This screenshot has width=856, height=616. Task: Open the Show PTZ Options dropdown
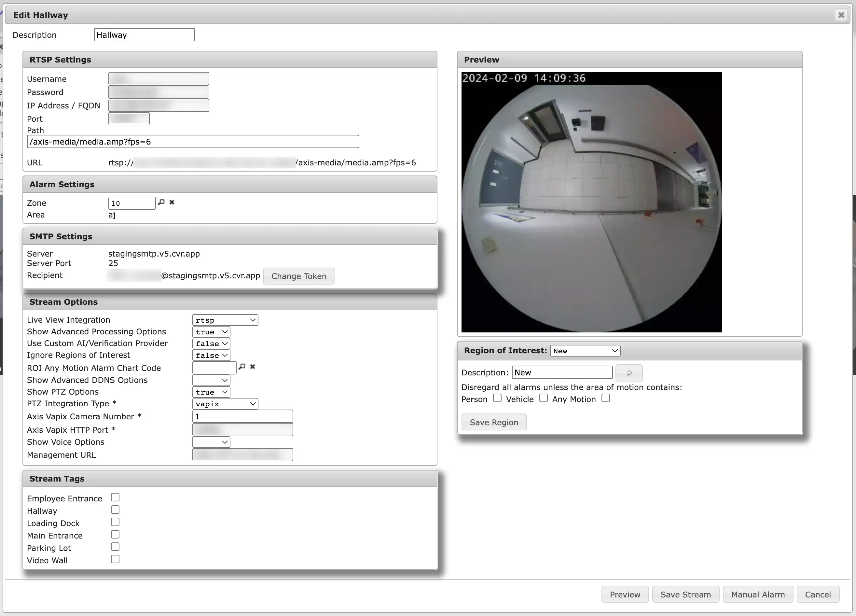coord(211,392)
